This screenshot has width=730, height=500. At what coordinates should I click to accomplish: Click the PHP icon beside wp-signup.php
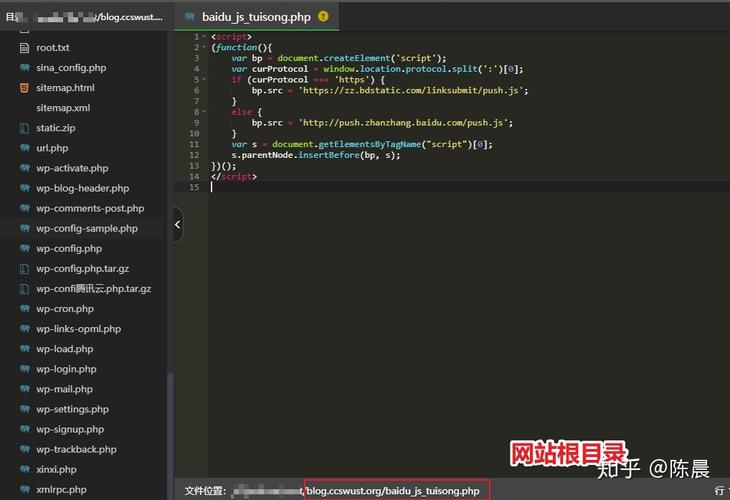(x=25, y=429)
